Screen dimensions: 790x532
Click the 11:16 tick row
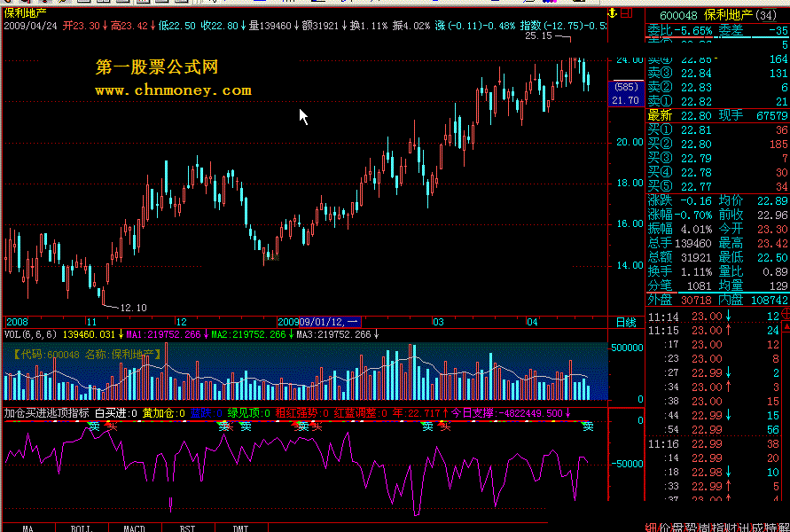pos(714,444)
